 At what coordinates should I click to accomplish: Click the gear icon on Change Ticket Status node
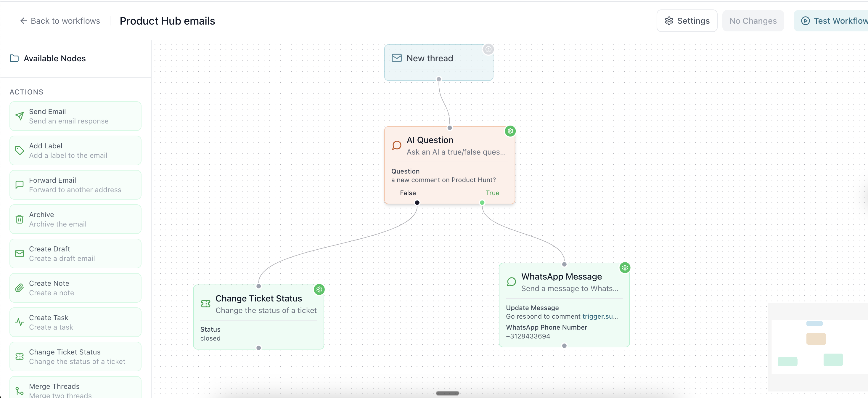319,289
